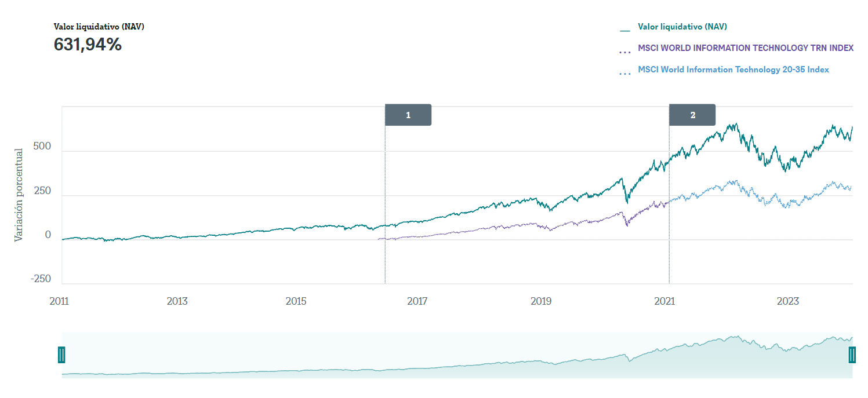Grab the left range selector handle
This screenshot has height=398, width=868.
pos(61,355)
